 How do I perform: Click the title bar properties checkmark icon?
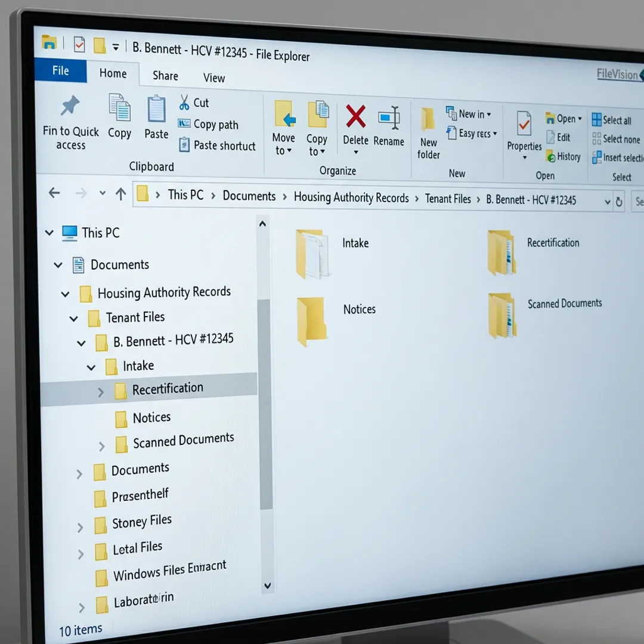pos(79,44)
